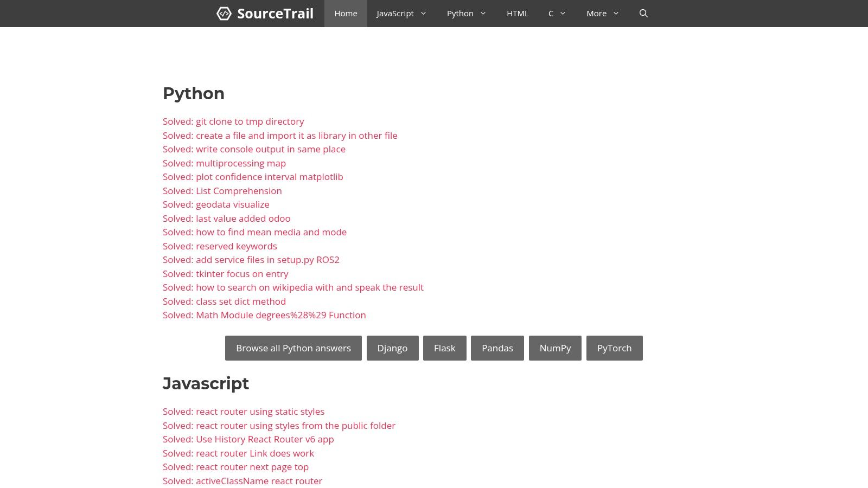Open 'Use History React Router v6 app' link
868x488 pixels.
(x=248, y=439)
